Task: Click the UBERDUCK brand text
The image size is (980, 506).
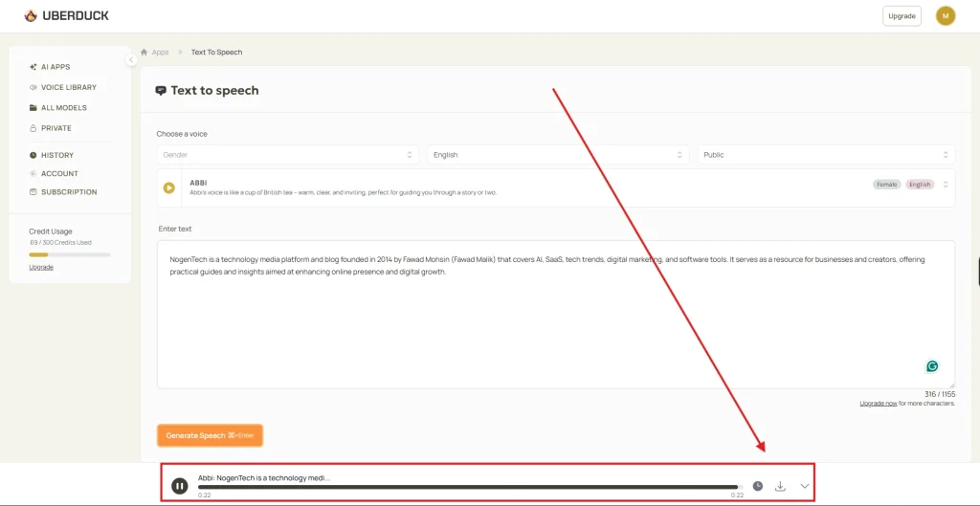Action: click(x=76, y=15)
